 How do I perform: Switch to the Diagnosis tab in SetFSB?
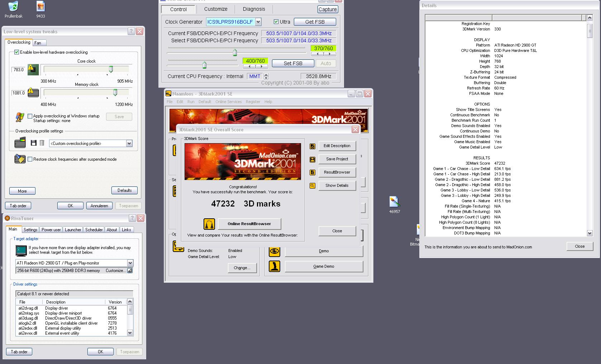[x=254, y=9]
